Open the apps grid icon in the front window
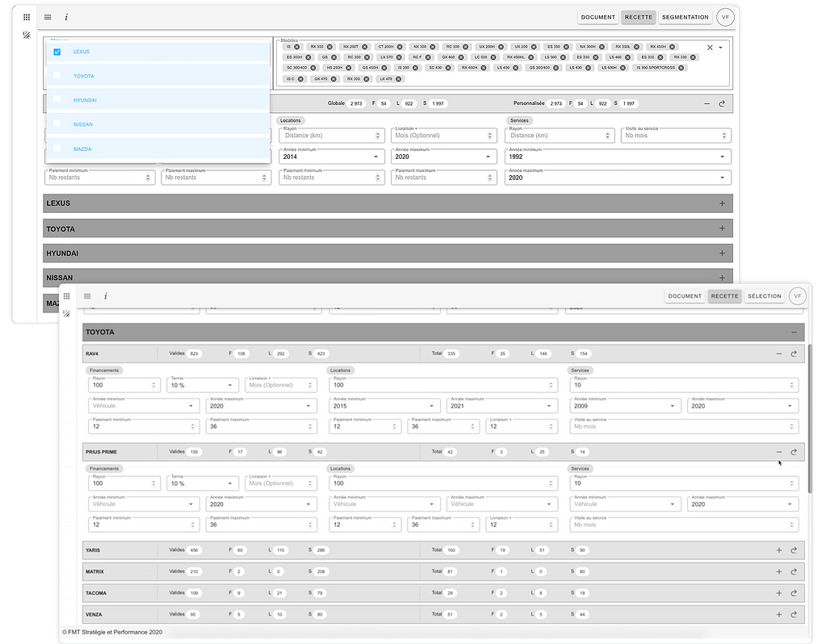This screenshot has width=826, height=644. [x=66, y=296]
